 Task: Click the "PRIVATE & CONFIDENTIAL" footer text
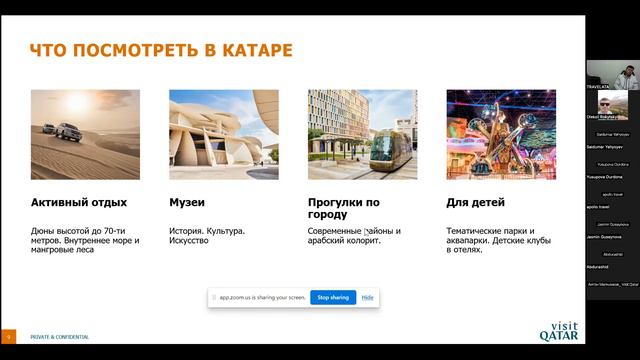(60, 337)
